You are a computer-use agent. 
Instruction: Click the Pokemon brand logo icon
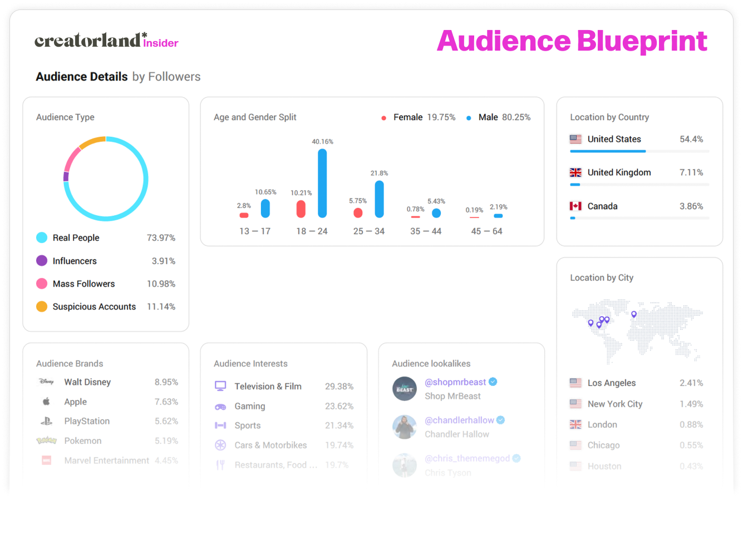pyautogui.click(x=47, y=440)
